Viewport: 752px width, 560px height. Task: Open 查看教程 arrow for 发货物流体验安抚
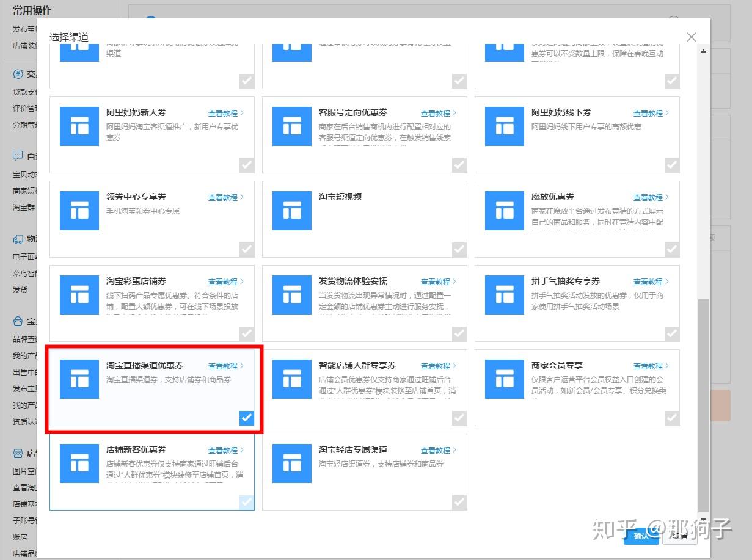[x=454, y=282]
